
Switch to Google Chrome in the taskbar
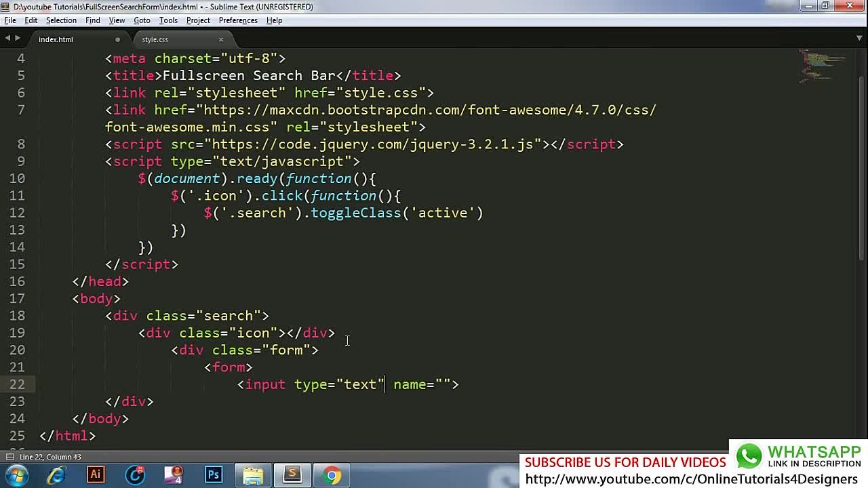pyautogui.click(x=332, y=474)
